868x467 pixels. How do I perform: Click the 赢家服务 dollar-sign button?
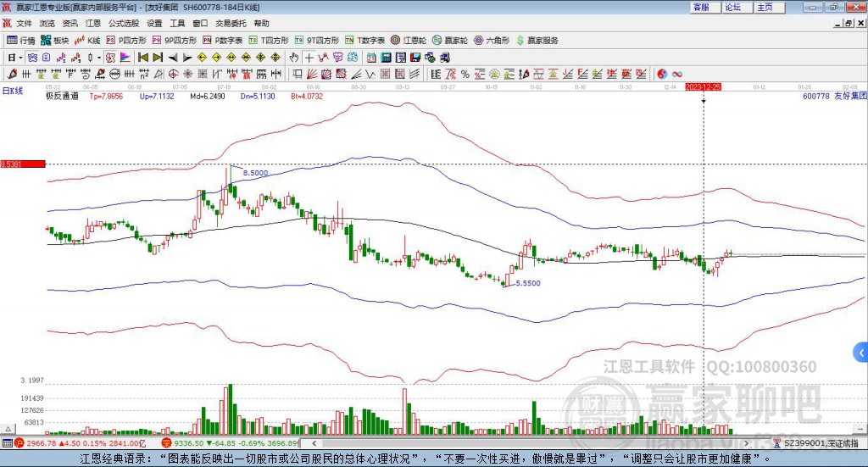click(x=537, y=41)
